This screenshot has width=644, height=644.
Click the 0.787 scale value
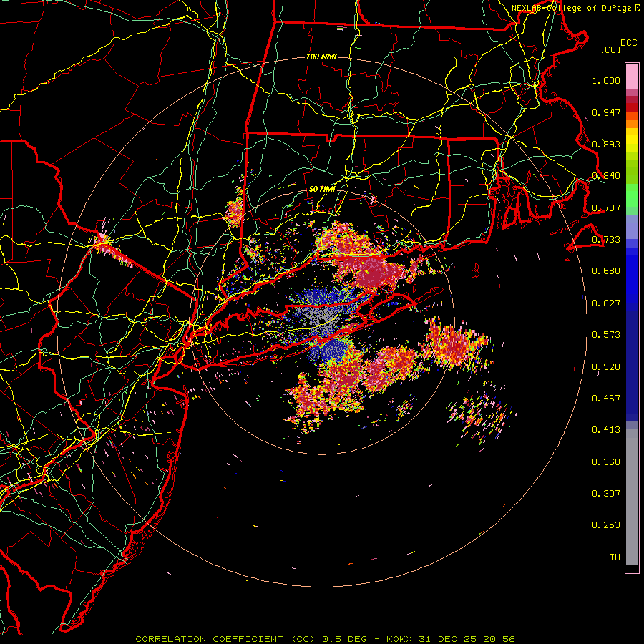(x=606, y=208)
